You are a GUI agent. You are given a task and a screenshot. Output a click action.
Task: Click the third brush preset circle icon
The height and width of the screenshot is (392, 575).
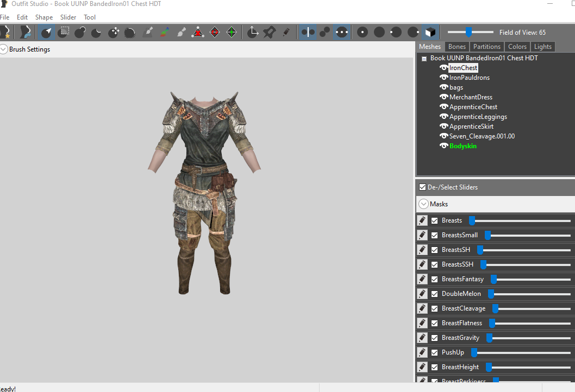[396, 32]
